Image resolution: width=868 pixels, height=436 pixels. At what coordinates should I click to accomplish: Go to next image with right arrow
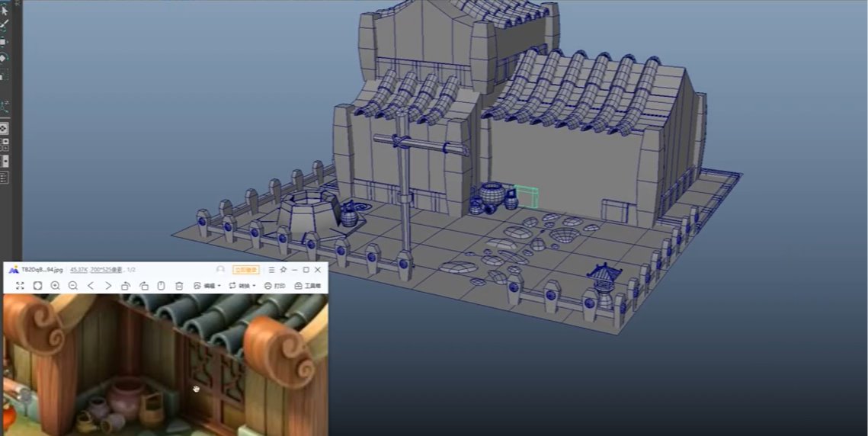click(108, 286)
